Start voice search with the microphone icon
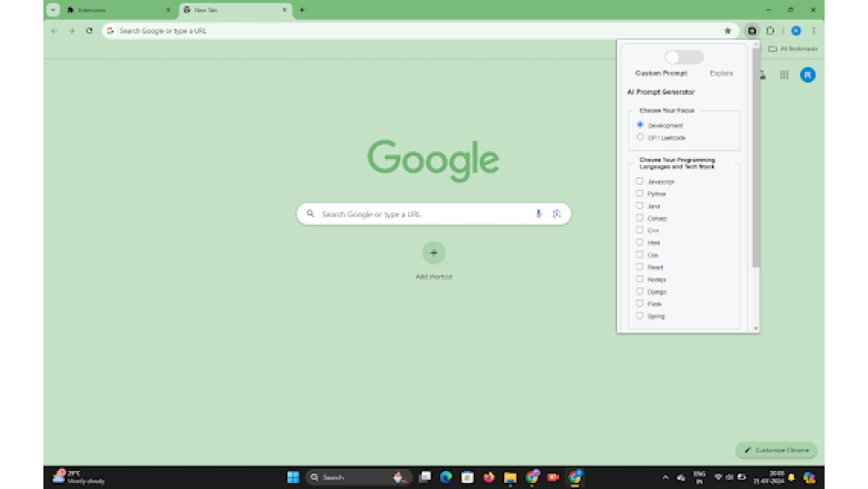 [538, 214]
